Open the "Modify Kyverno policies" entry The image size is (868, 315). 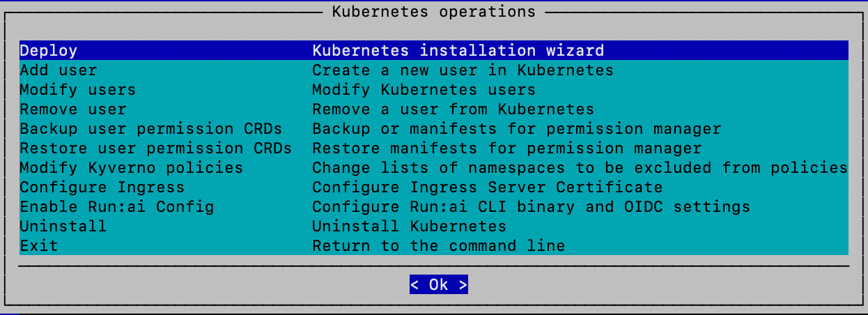(x=131, y=168)
